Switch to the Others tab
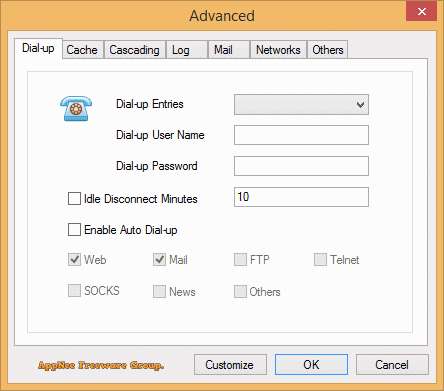444x391 pixels. (x=328, y=50)
